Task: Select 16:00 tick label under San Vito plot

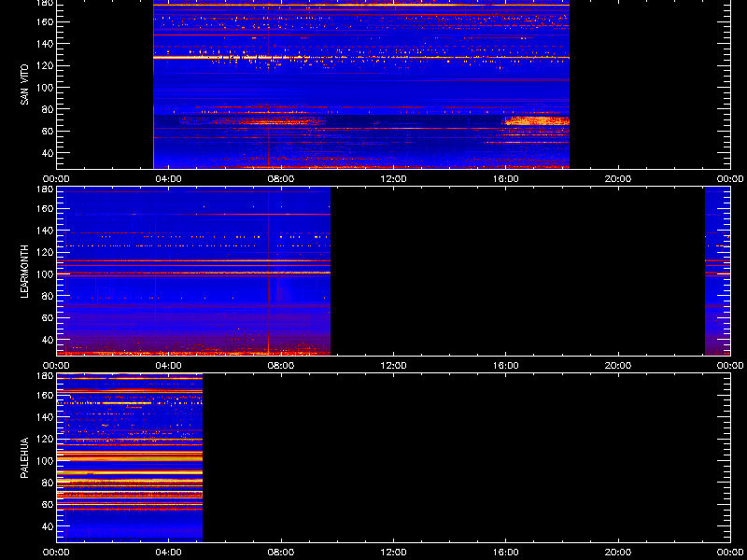Action: tap(505, 179)
